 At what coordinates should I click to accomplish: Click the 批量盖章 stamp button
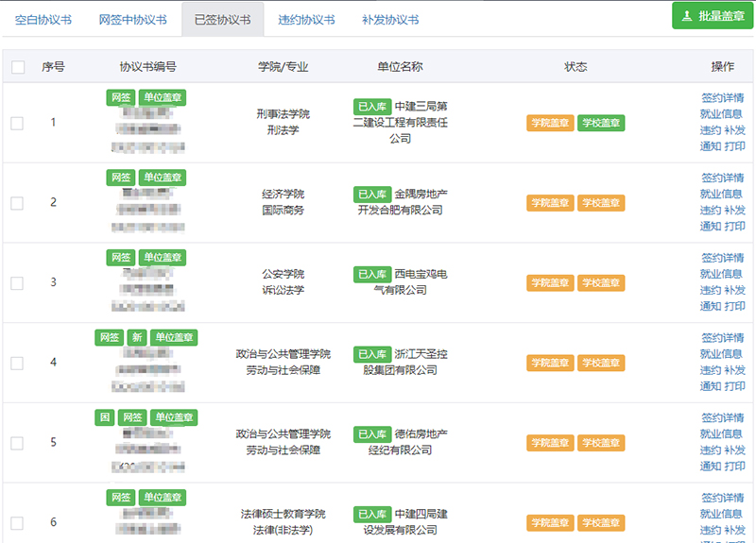[713, 16]
